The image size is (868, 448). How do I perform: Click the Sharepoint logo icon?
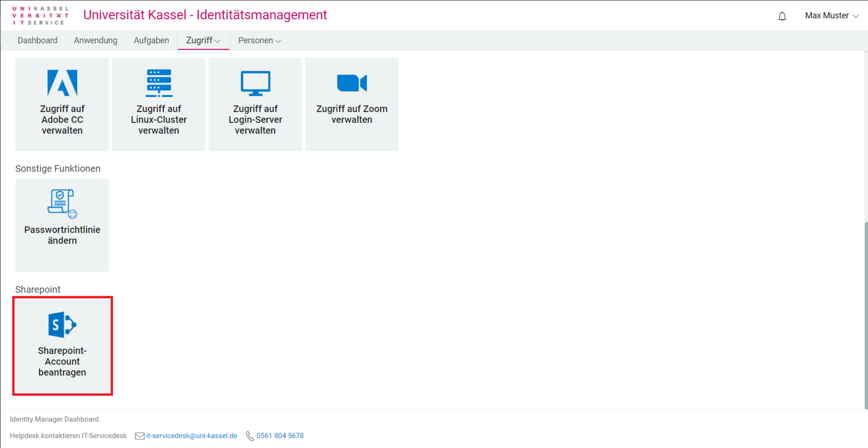pos(62,324)
